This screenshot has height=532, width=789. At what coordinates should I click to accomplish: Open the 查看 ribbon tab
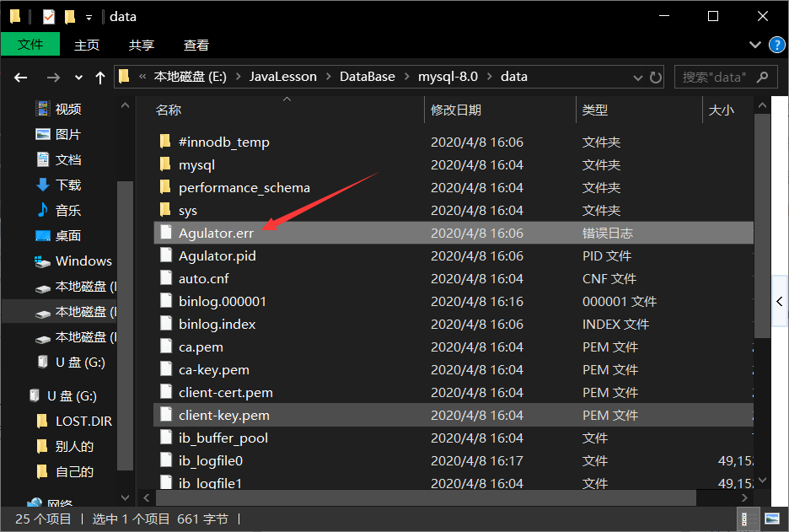(x=196, y=45)
